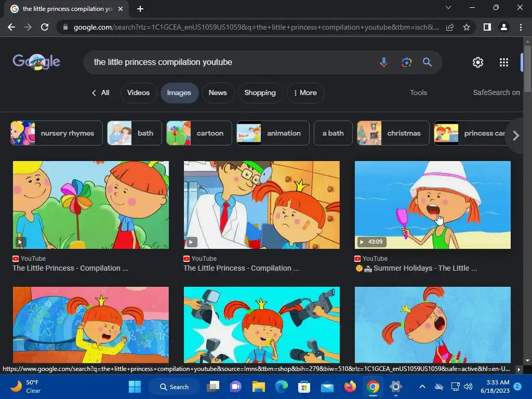Open Windows Settings from the taskbar
This screenshot has width=532, height=399.
pyautogui.click(x=395, y=387)
